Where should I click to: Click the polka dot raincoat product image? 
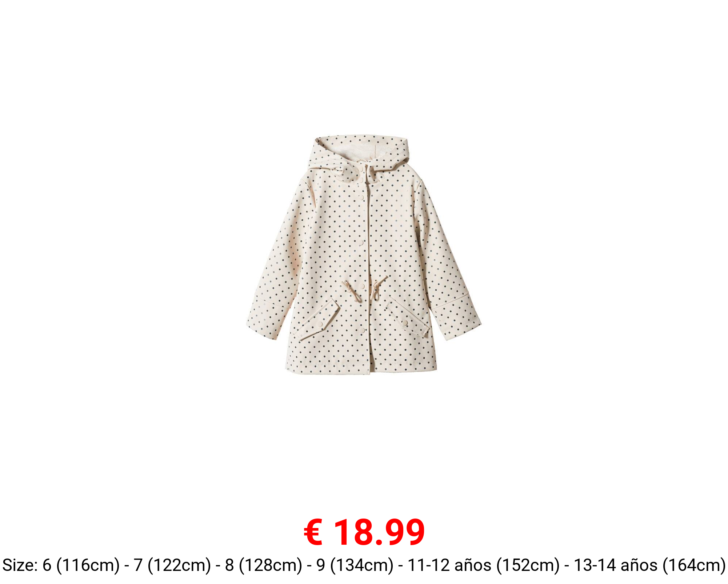tap(364, 255)
